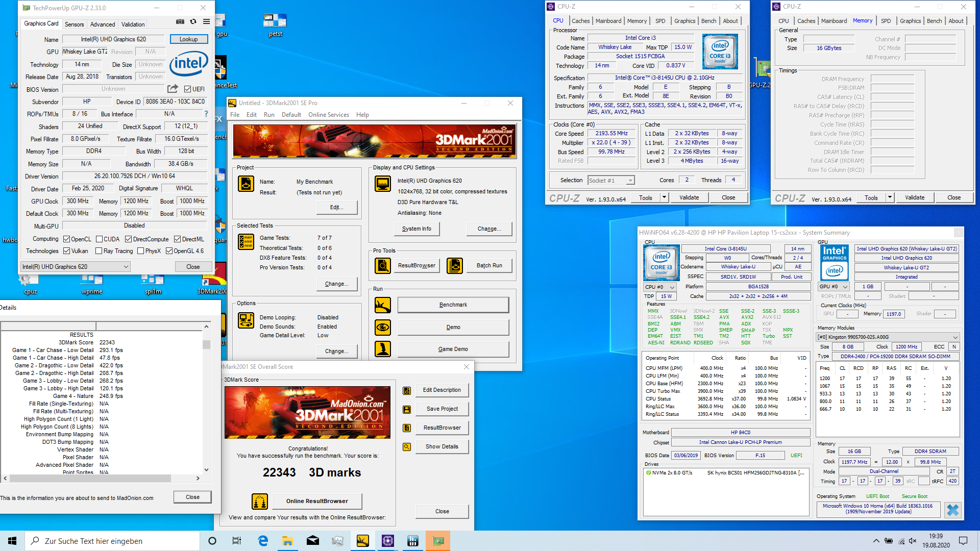Click Validate in CPU-Z CPU window
980x551 pixels.
pyautogui.click(x=689, y=197)
